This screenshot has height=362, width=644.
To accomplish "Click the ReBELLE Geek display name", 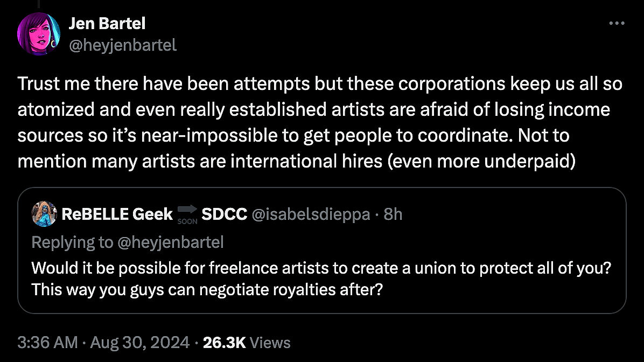I will pos(116,213).
